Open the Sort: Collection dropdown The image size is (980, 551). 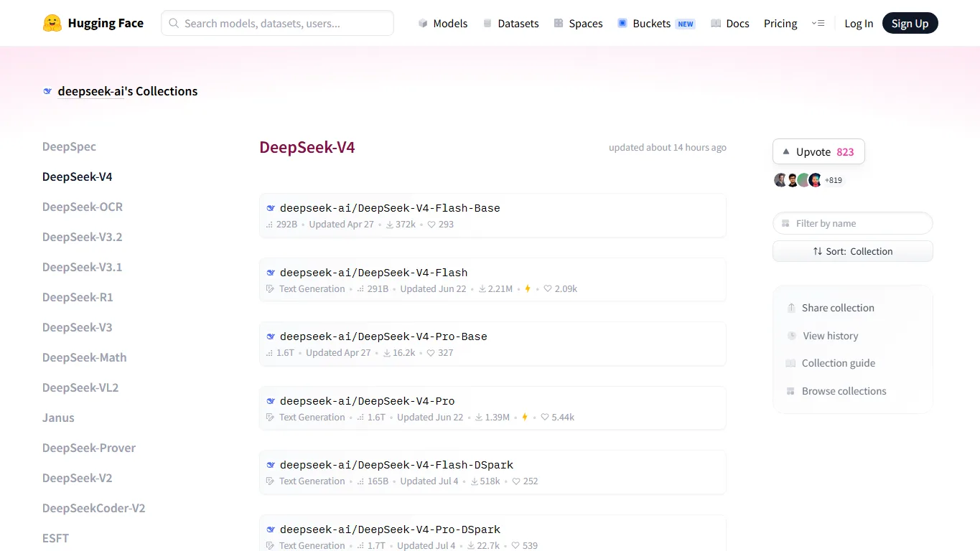coord(853,251)
